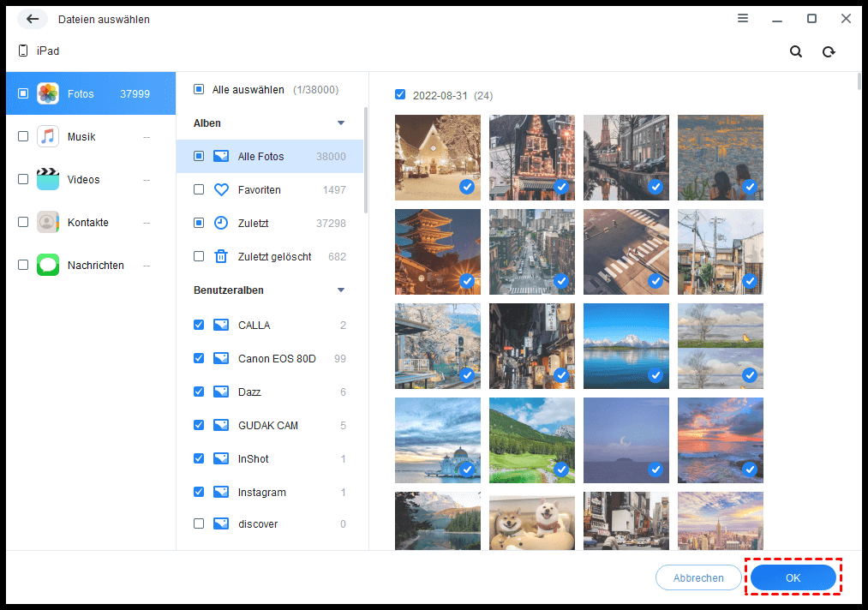Collapse the Alben section arrow

(x=341, y=123)
